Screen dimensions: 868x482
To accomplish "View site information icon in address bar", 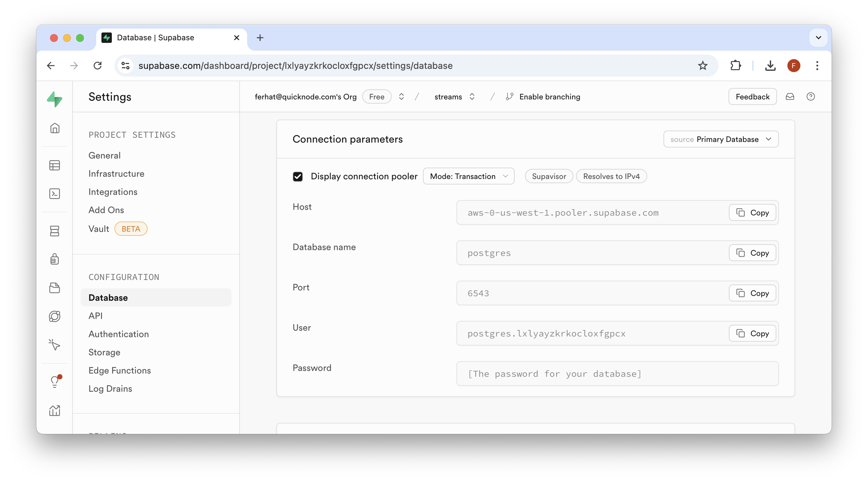I will pos(126,66).
